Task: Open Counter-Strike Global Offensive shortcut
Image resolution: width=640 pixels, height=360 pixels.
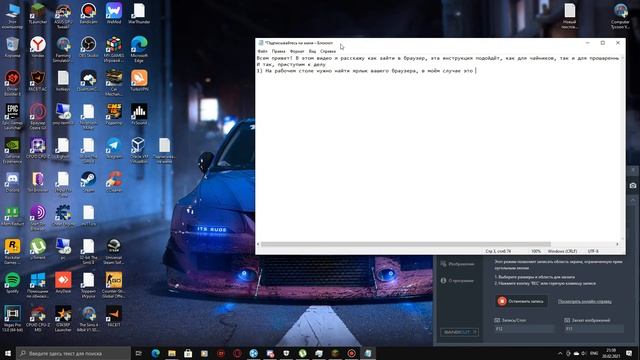Action: click(x=114, y=285)
